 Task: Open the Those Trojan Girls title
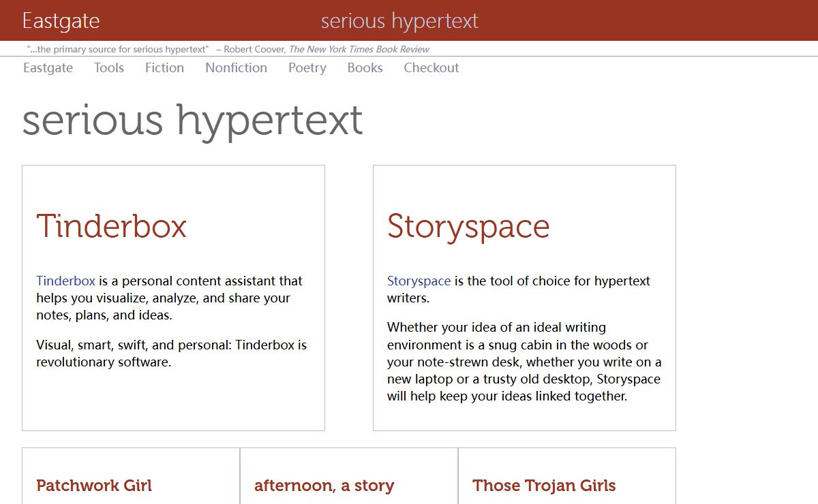click(x=544, y=486)
